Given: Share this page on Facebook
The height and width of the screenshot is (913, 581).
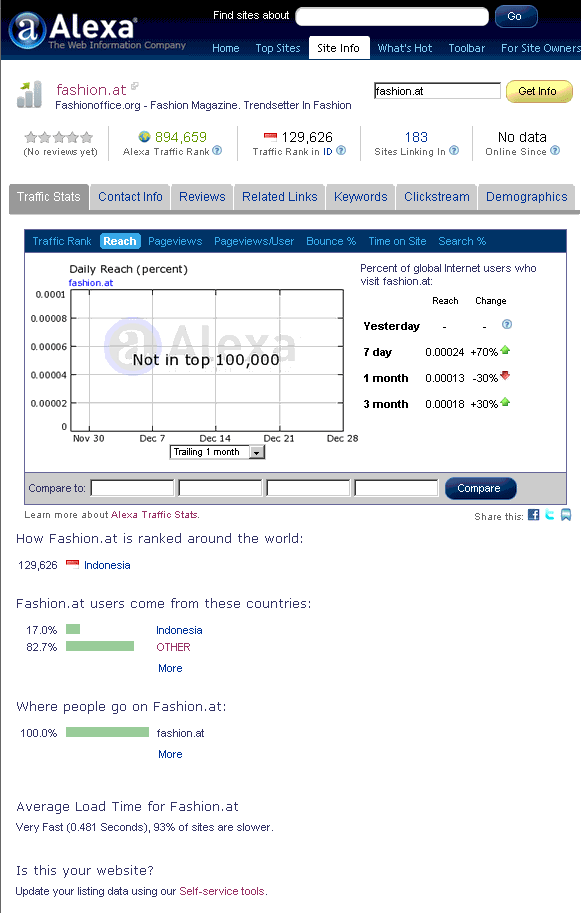Looking at the screenshot, I should coord(533,515).
